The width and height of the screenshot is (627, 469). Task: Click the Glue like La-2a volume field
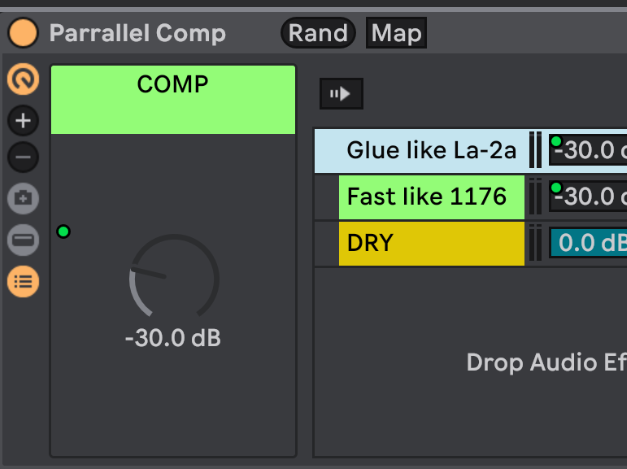pos(588,150)
